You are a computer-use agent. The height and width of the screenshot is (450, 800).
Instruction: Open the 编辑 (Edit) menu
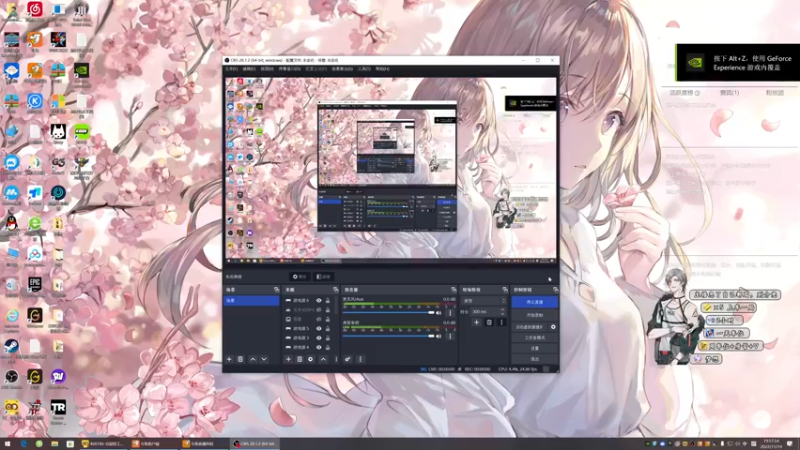pyautogui.click(x=249, y=69)
